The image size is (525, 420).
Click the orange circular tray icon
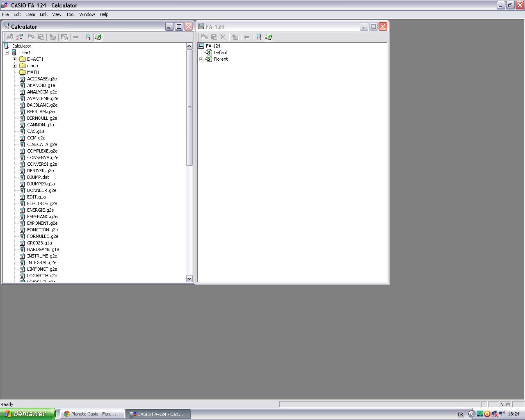[487, 414]
